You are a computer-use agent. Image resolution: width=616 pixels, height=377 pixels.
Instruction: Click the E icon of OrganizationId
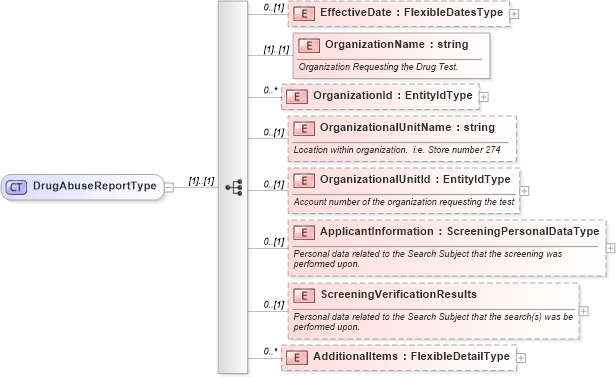[297, 97]
